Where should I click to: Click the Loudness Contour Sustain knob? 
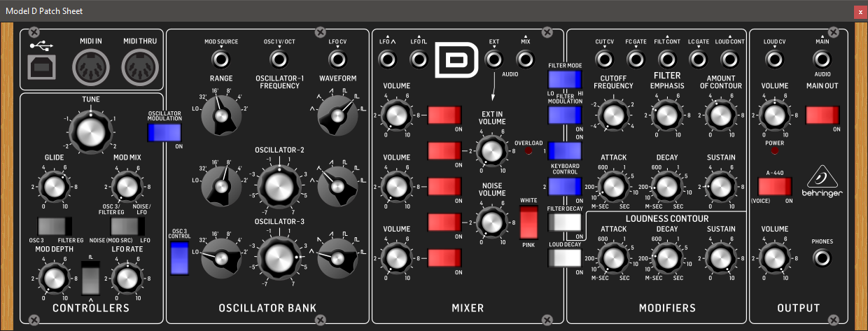[x=721, y=257]
